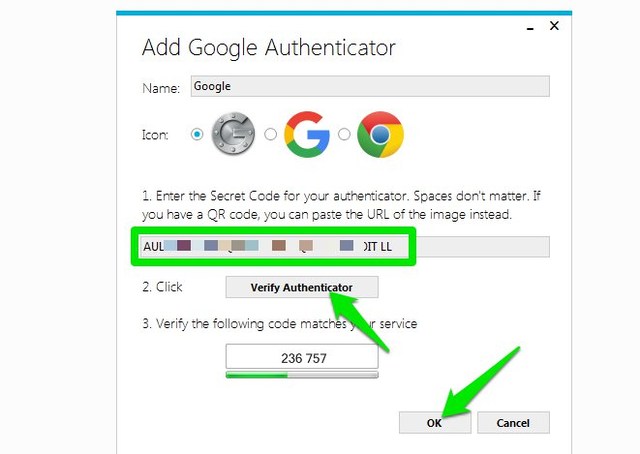Click the Verify Authenticator button
Image resolution: width=640 pixels, height=454 pixels.
[302, 287]
